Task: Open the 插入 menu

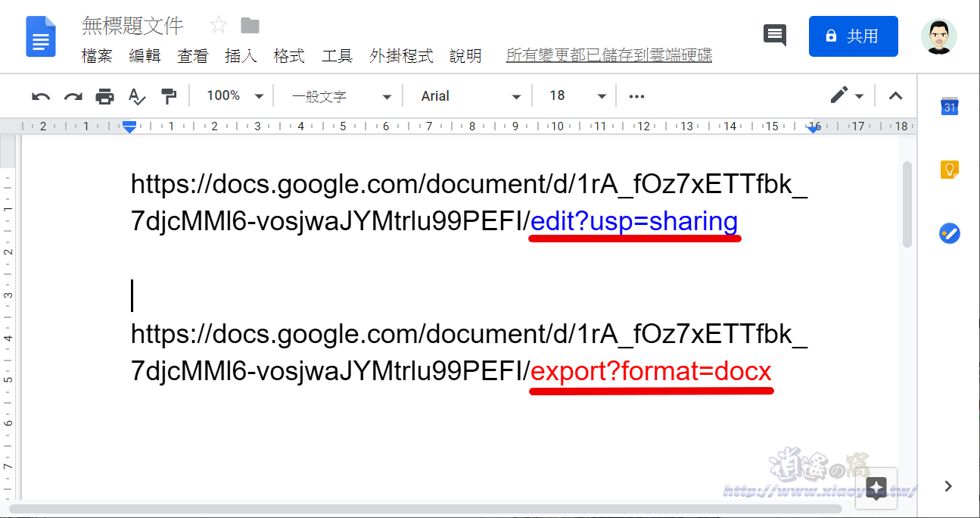Action: (x=241, y=56)
